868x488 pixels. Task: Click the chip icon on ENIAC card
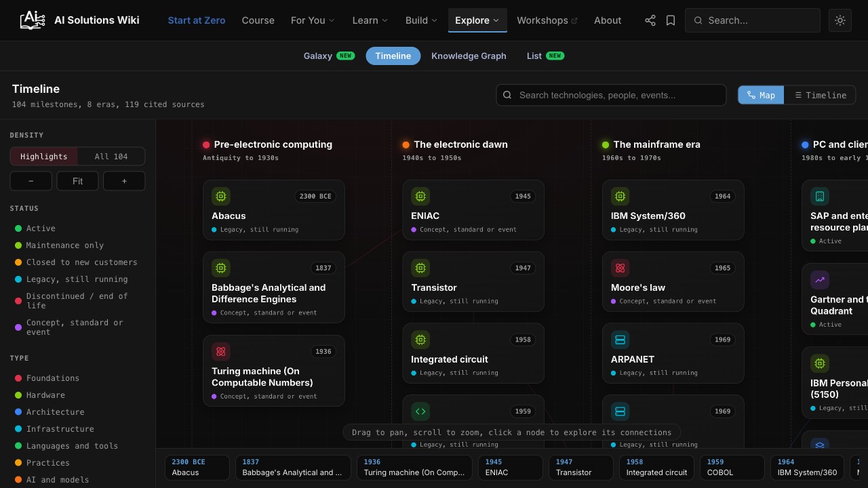[420, 197]
